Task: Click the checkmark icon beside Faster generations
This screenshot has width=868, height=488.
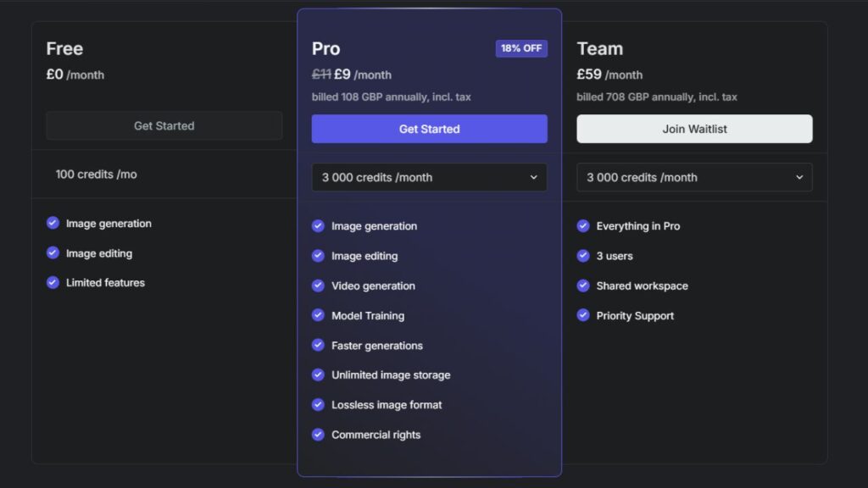Action: [318, 346]
